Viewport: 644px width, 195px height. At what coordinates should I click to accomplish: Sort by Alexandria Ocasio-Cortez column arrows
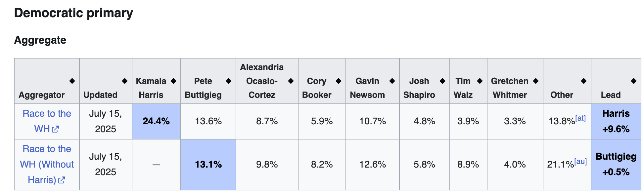click(291, 81)
